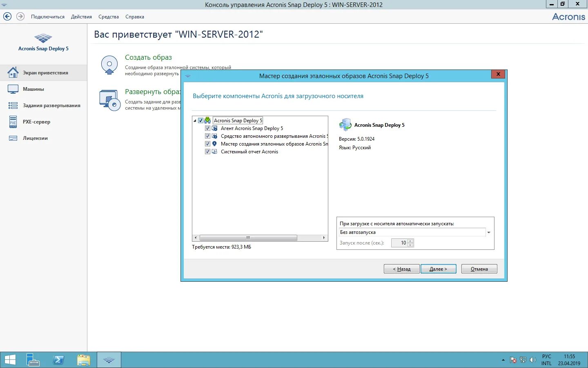Viewport: 588px width, 368px height.
Task: Click the volume speaker tray icon
Action: click(x=532, y=360)
